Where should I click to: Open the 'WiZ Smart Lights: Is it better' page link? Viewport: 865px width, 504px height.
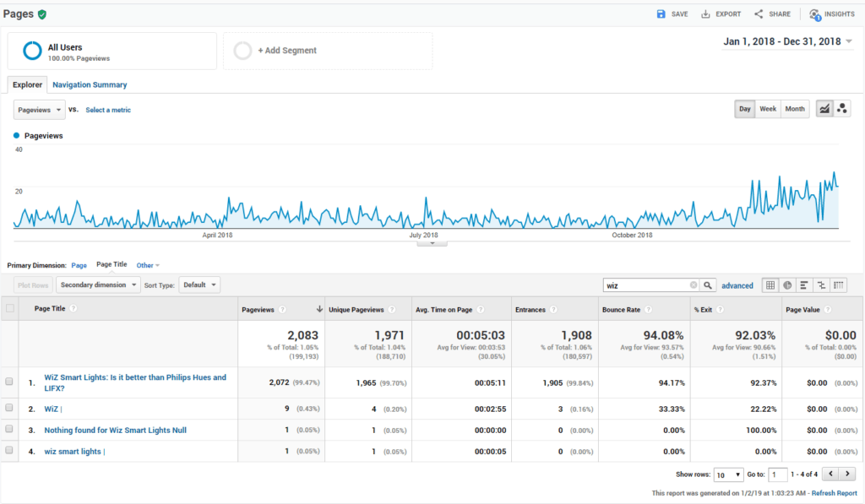click(135, 382)
